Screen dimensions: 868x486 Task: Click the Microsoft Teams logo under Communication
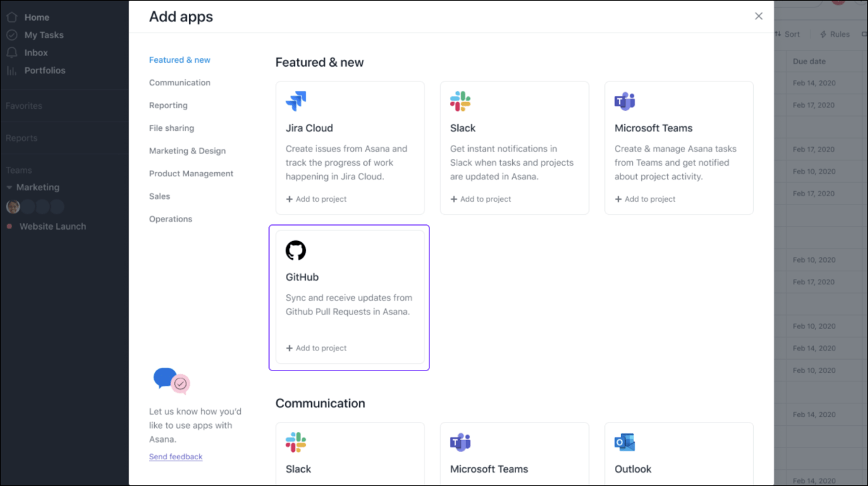click(460, 442)
